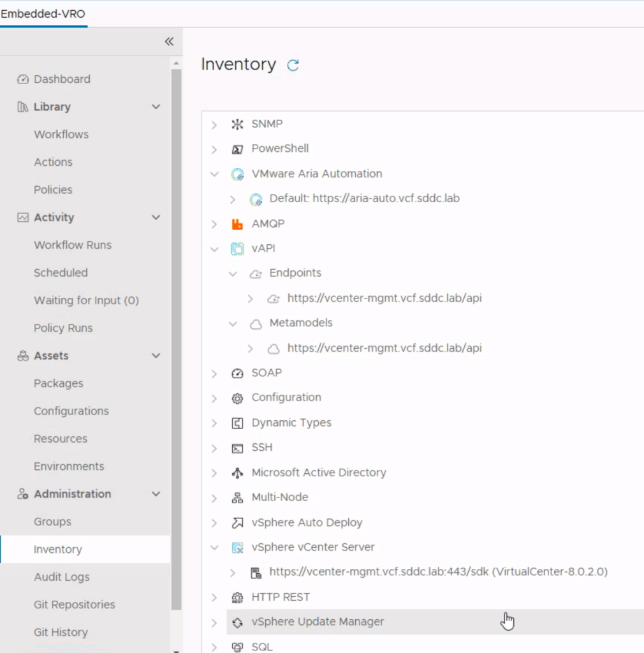Switch to the Embedded-VRO tab
644x653 pixels.
click(43, 13)
